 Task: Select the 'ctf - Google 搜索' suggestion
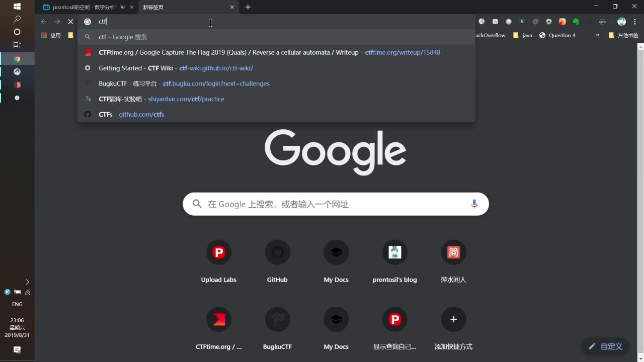pyautogui.click(x=276, y=37)
